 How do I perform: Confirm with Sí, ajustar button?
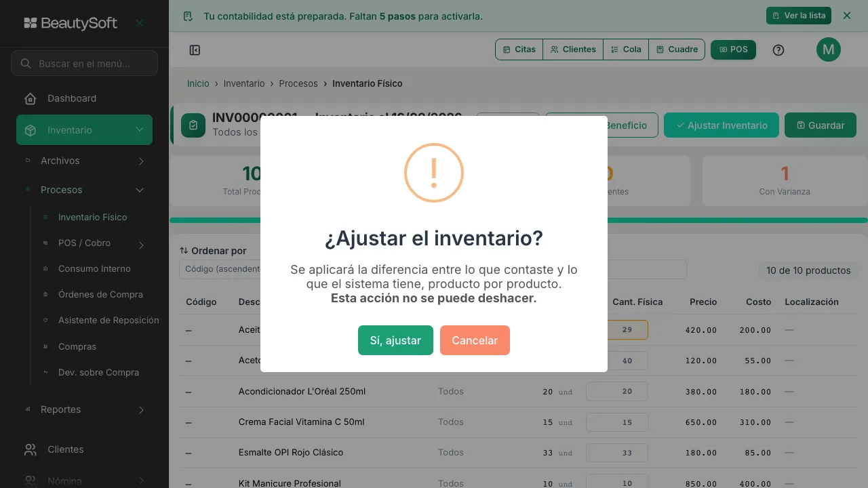(x=395, y=340)
